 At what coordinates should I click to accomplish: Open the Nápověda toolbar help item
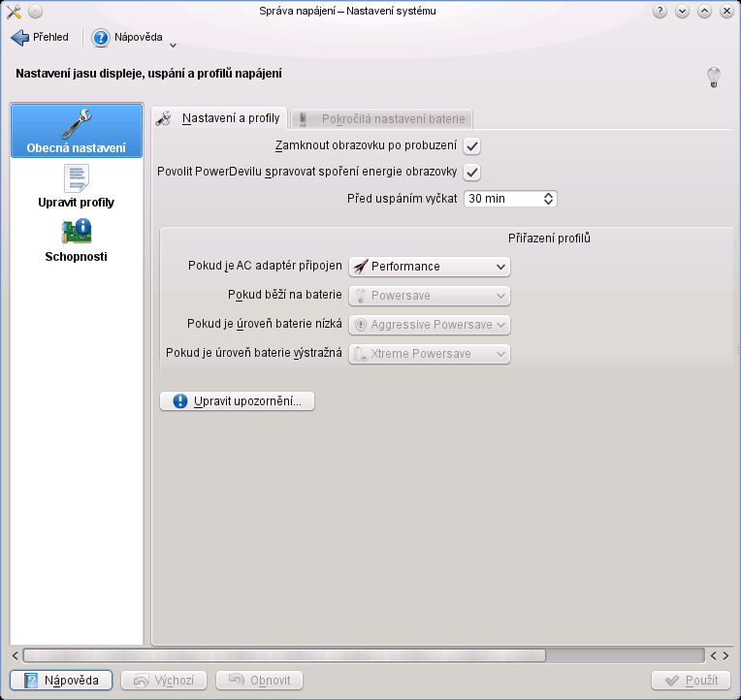click(127, 37)
